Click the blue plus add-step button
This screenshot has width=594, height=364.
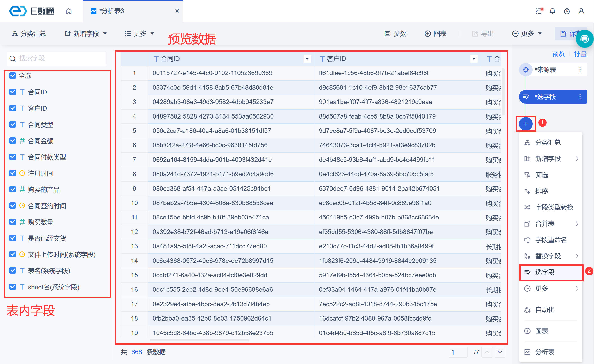(x=526, y=124)
